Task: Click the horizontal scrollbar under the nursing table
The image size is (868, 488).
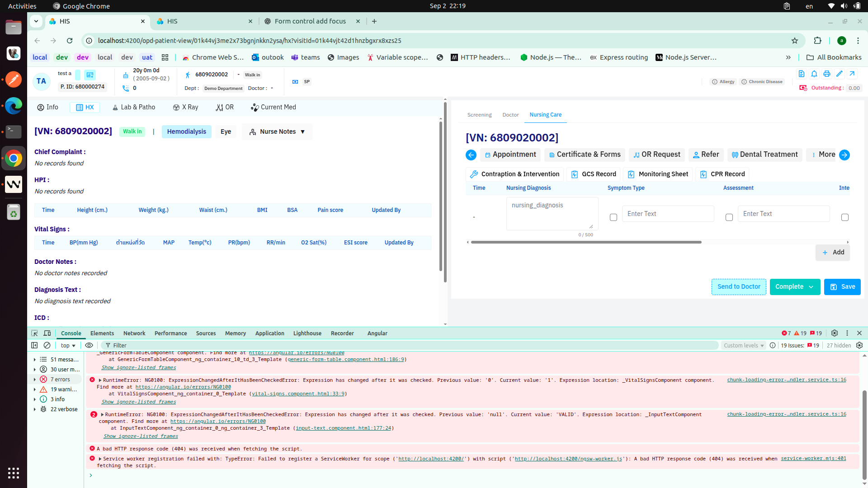Action: [586, 242]
